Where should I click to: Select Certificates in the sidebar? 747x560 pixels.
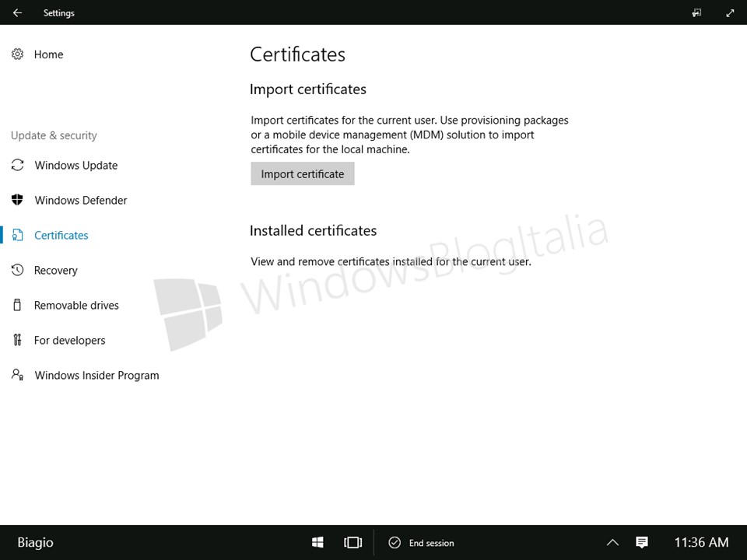61,235
